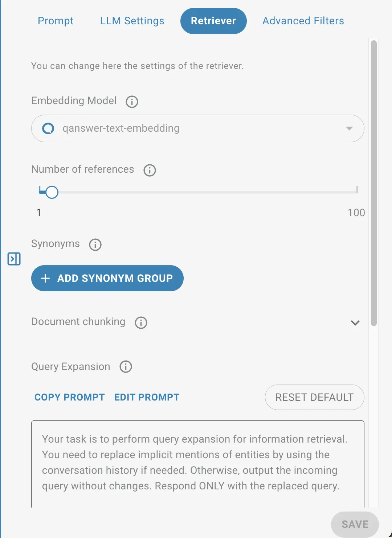
Task: Expand the Document chunking section chevron
Action: (355, 323)
